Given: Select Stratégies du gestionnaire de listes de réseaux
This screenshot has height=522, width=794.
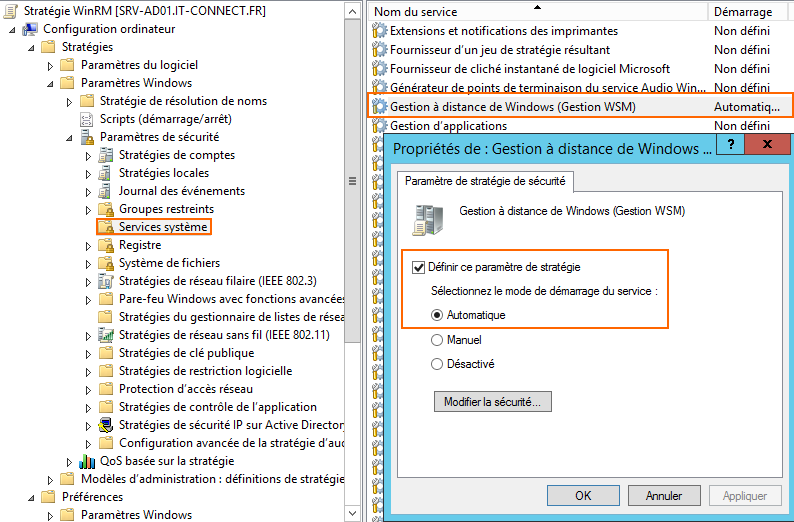Looking at the screenshot, I should [x=231, y=317].
